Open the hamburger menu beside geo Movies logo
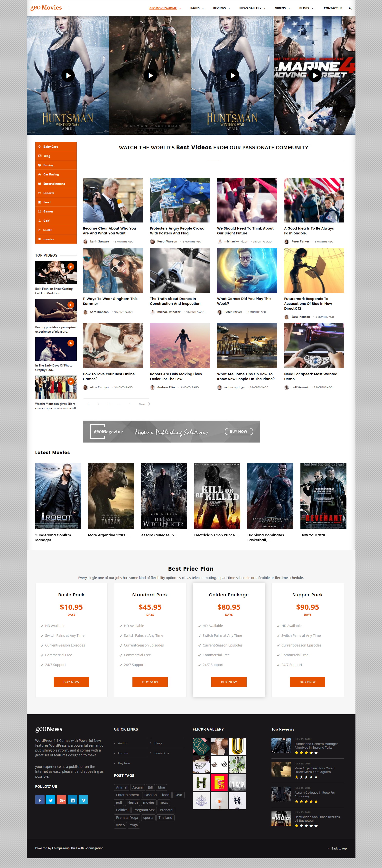382x868 pixels. (x=67, y=8)
